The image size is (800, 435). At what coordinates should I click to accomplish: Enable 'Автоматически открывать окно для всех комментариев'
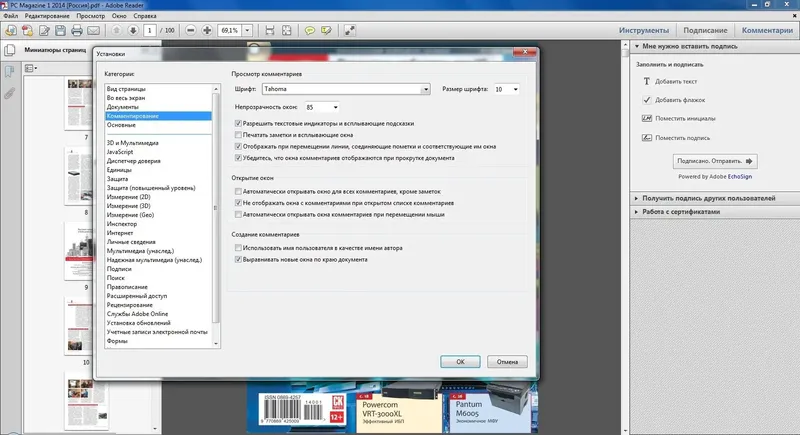(238, 192)
